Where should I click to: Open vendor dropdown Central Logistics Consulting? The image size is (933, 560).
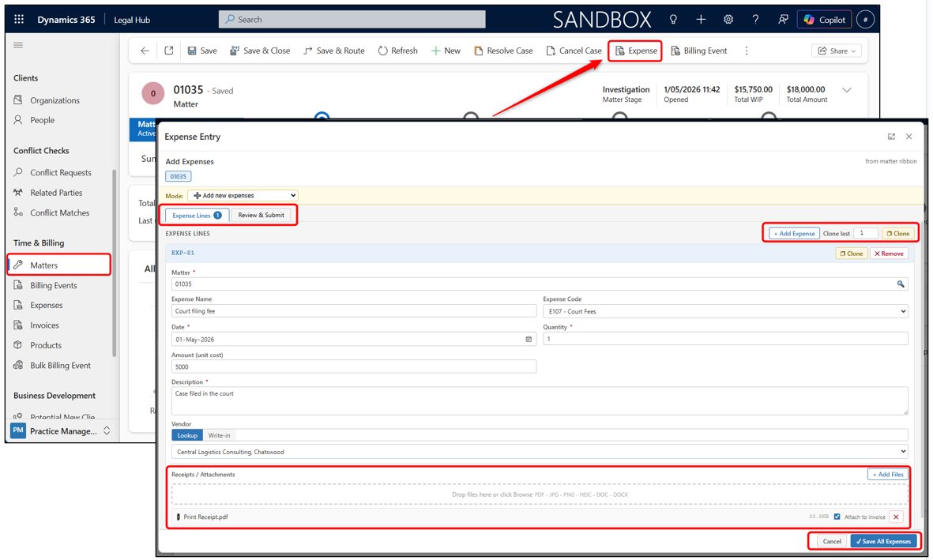(540, 452)
